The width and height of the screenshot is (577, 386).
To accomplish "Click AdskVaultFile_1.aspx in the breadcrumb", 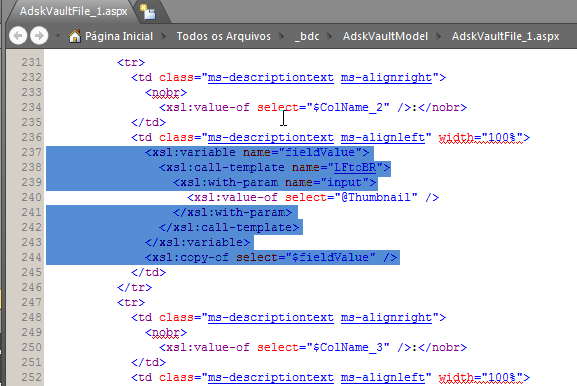I will (x=505, y=36).
